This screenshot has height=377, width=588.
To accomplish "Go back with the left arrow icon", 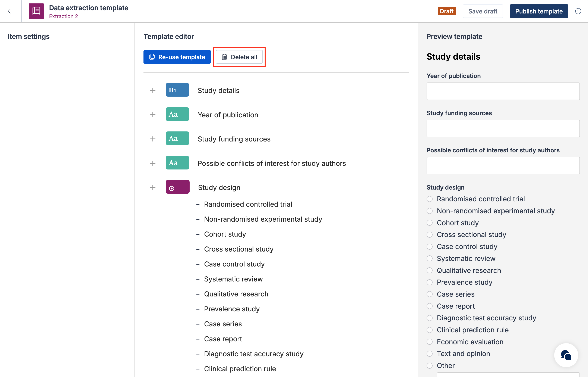I will 10,11.
